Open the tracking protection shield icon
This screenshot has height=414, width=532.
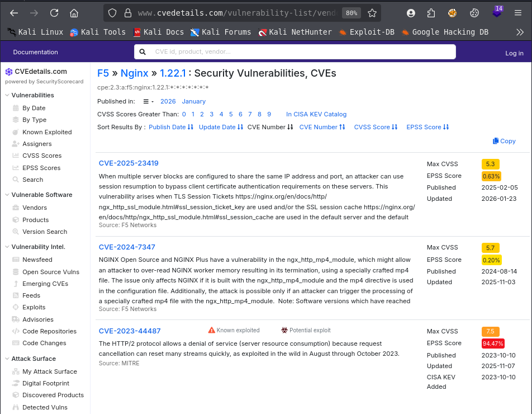[112, 13]
